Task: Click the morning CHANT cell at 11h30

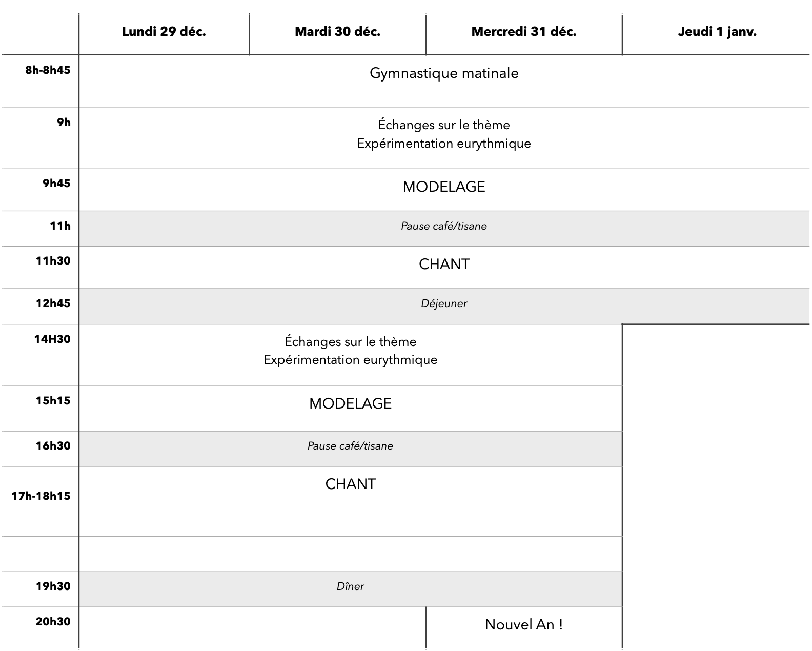Action: click(x=444, y=264)
